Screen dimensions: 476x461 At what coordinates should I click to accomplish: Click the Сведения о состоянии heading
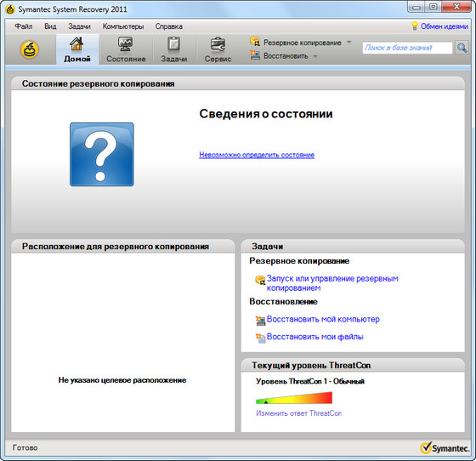tap(266, 114)
